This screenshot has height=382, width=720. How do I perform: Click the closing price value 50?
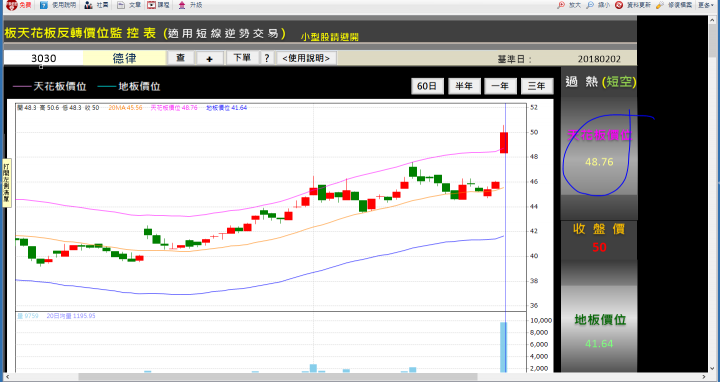click(x=599, y=247)
